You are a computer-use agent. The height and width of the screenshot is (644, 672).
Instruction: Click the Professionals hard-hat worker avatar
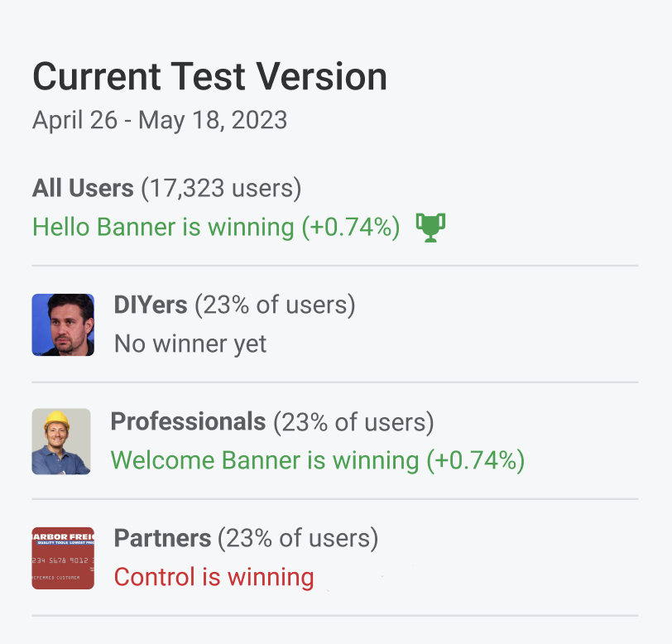[x=61, y=441]
